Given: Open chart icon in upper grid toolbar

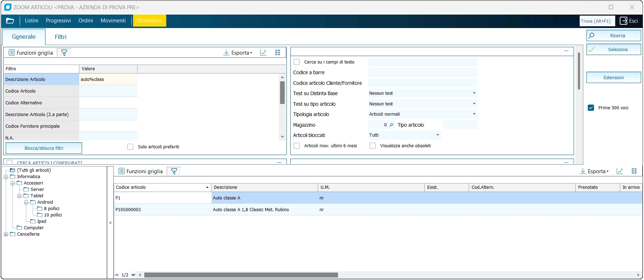Looking at the screenshot, I should pyautogui.click(x=263, y=53).
